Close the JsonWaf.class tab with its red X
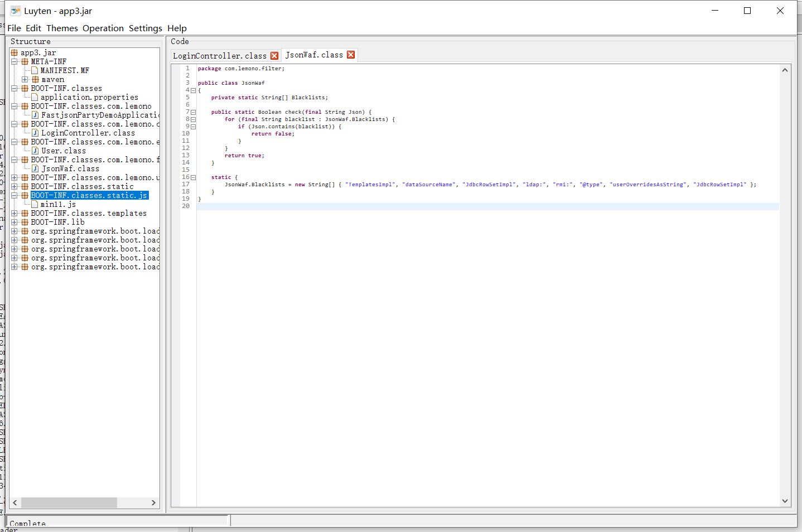This screenshot has height=532, width=802. point(351,55)
